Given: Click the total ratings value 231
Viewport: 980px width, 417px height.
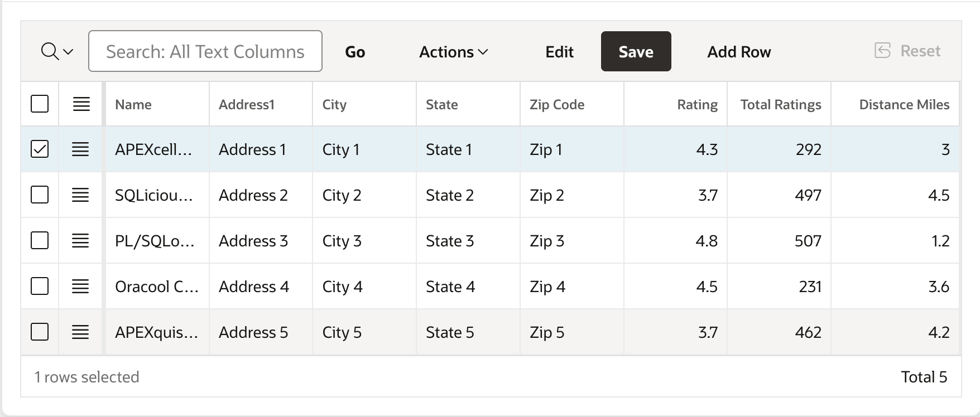Looking at the screenshot, I should (x=810, y=287).
